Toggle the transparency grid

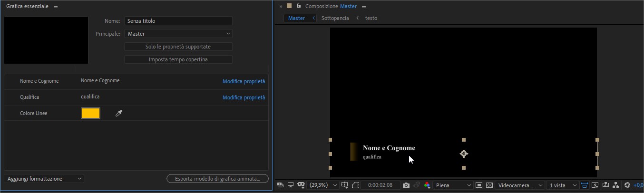[488, 185]
